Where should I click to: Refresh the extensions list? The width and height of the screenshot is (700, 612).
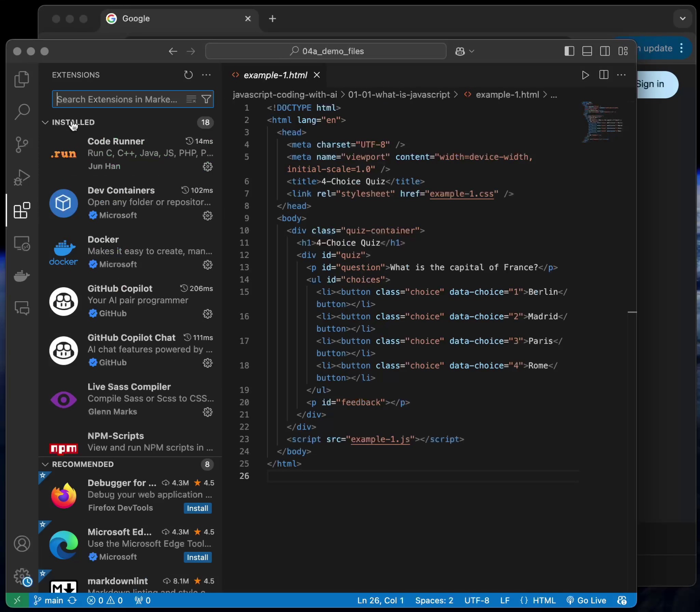188,75
